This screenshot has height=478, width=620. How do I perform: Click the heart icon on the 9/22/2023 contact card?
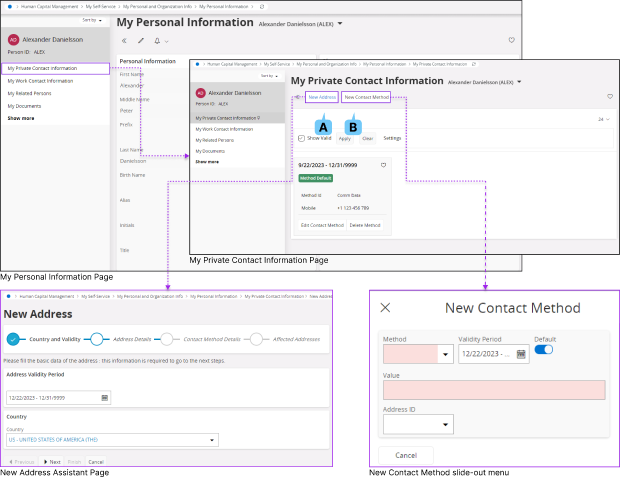point(383,165)
